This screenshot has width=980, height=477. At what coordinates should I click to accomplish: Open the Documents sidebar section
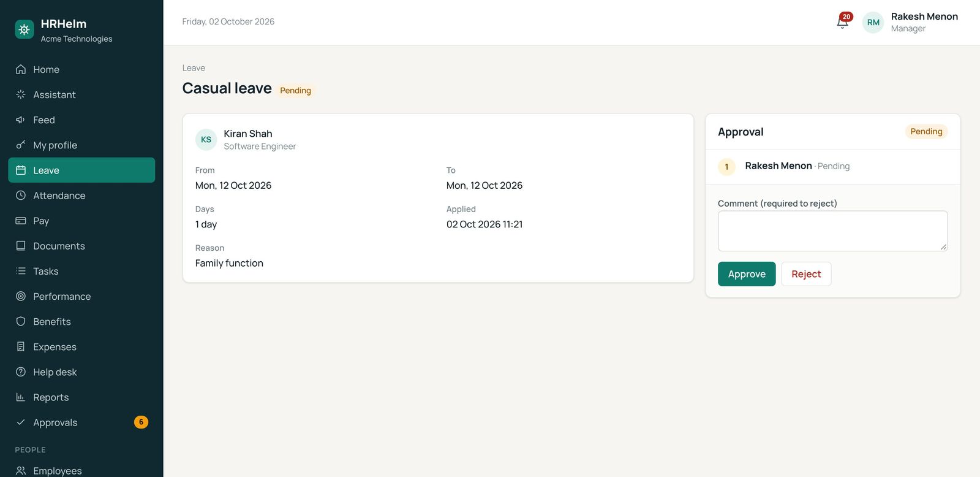point(81,246)
